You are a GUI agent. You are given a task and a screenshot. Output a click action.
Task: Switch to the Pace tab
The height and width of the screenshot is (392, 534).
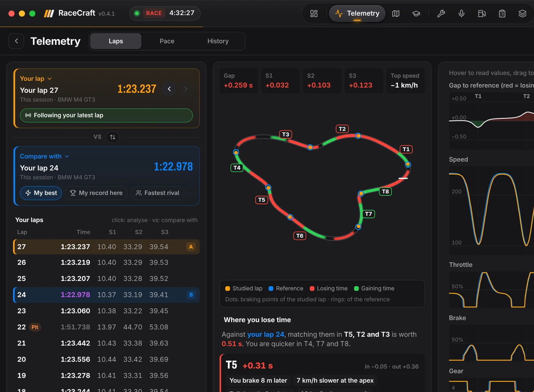click(x=167, y=41)
